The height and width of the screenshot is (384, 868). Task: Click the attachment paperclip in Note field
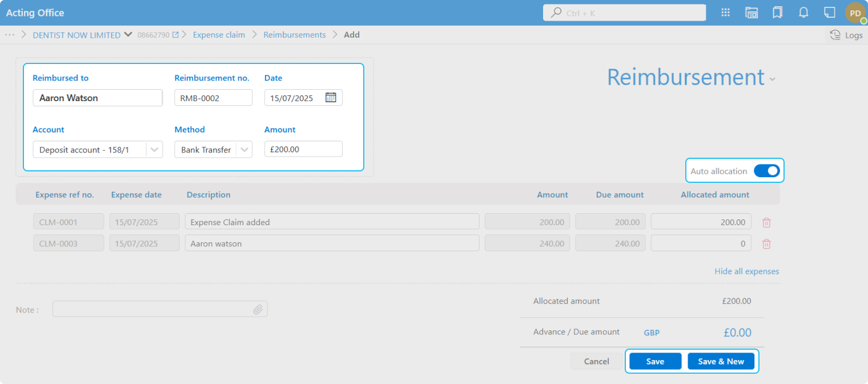[x=258, y=309]
